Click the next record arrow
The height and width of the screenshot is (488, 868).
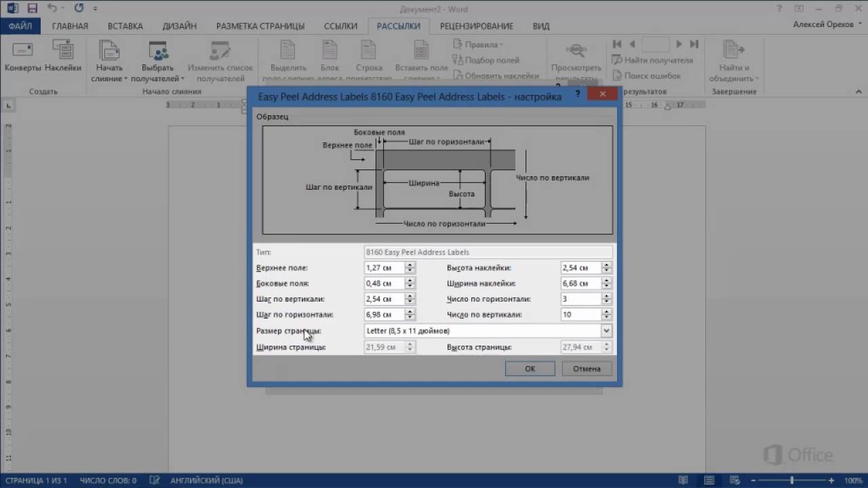point(679,44)
